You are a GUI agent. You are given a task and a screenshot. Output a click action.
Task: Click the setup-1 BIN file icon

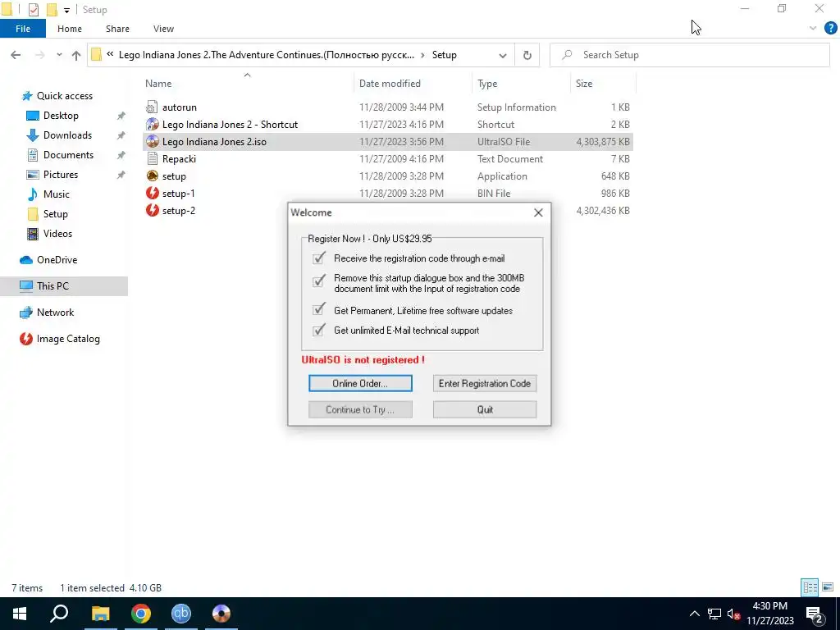point(152,193)
